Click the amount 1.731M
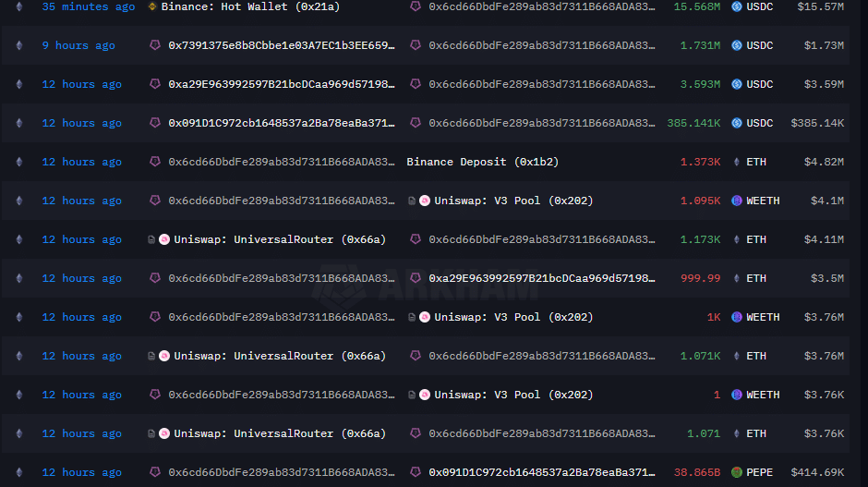This screenshot has height=487, width=868. pyautogui.click(x=700, y=45)
